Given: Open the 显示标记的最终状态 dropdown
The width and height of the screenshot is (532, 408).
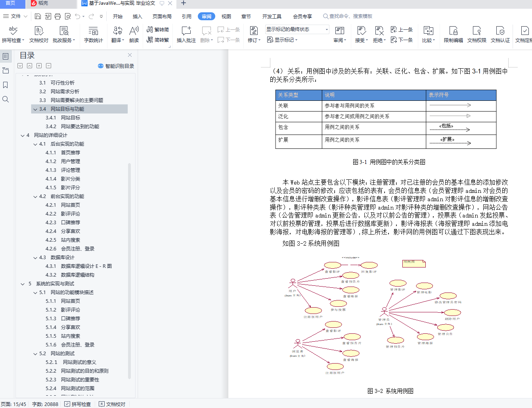Looking at the screenshot, I should (x=297, y=29).
